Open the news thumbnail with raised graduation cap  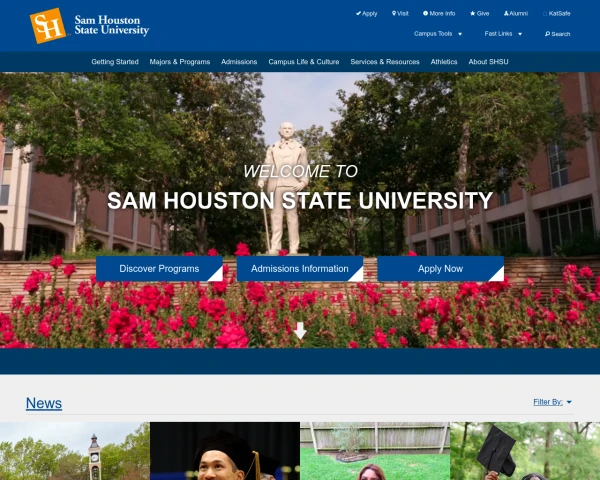(x=525, y=451)
